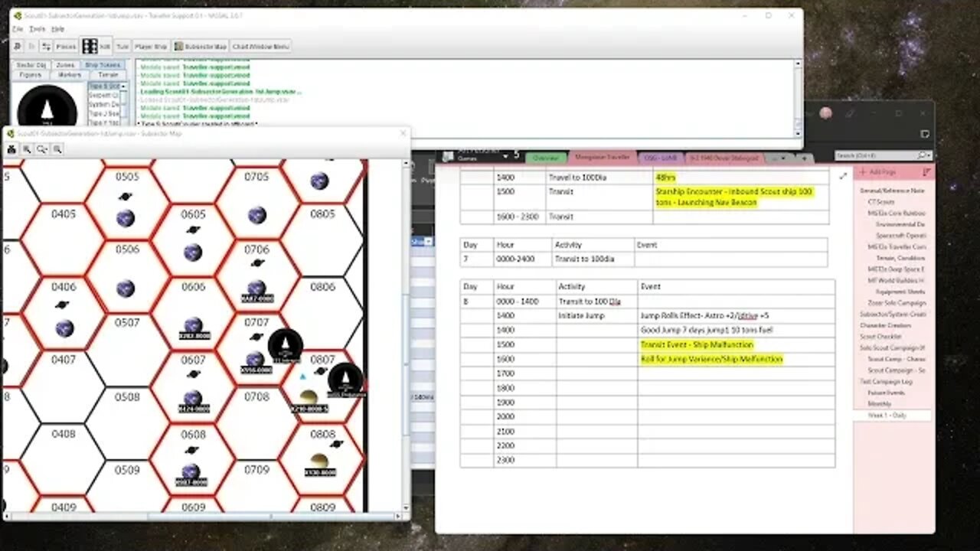
Task: Switch to the Overview section tab
Action: click(x=546, y=158)
